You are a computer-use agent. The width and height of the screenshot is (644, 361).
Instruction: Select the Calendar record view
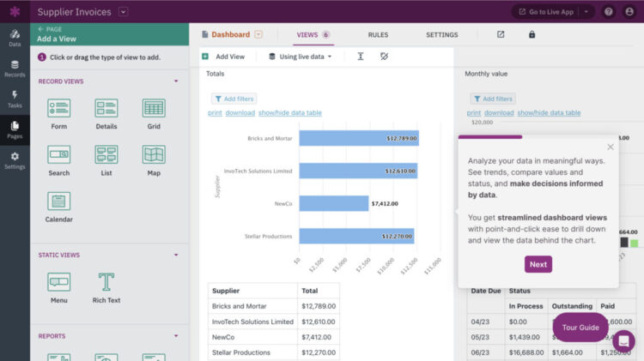tap(58, 208)
